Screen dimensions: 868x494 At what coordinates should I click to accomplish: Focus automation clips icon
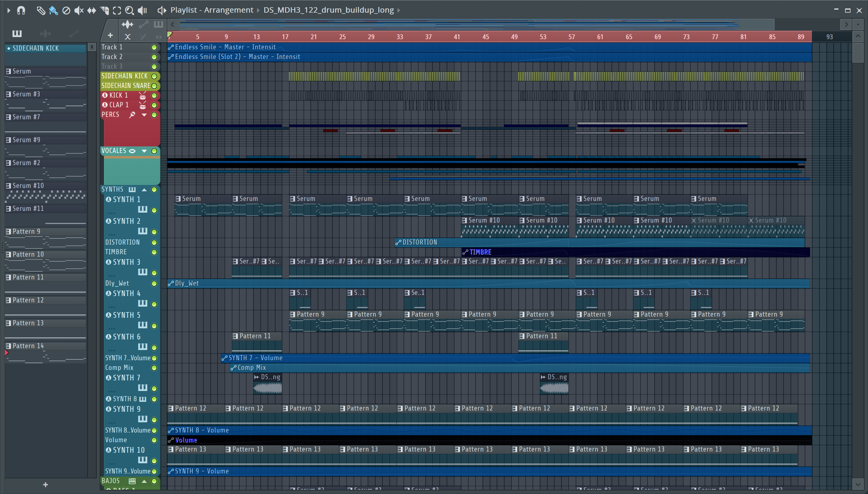click(x=143, y=24)
